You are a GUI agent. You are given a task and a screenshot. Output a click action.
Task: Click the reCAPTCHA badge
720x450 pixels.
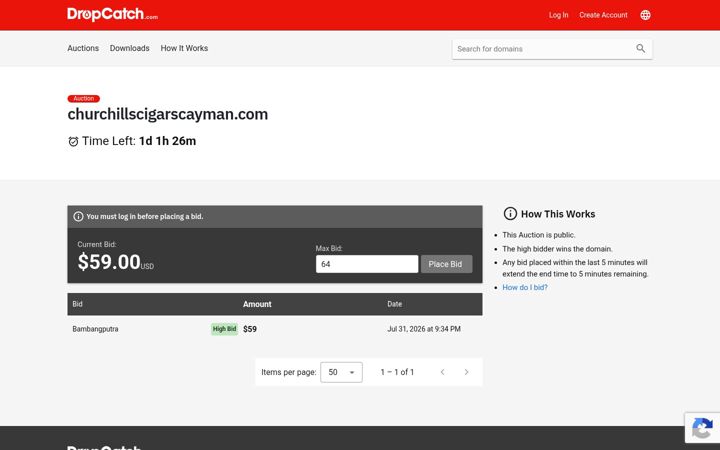702,428
